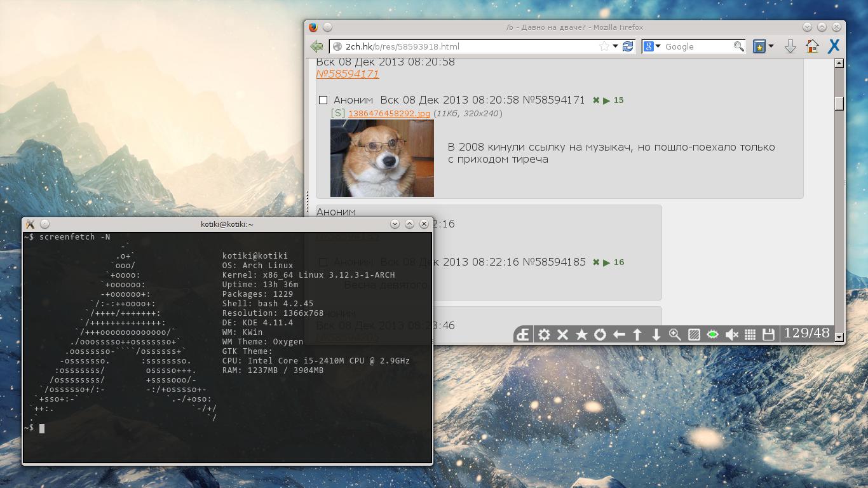Refresh the thread with the circular arrow
The width and height of the screenshot is (868, 488).
click(x=600, y=334)
